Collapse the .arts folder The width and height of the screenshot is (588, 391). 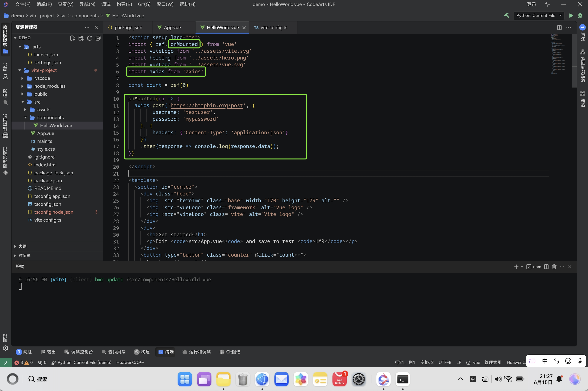tap(20, 47)
